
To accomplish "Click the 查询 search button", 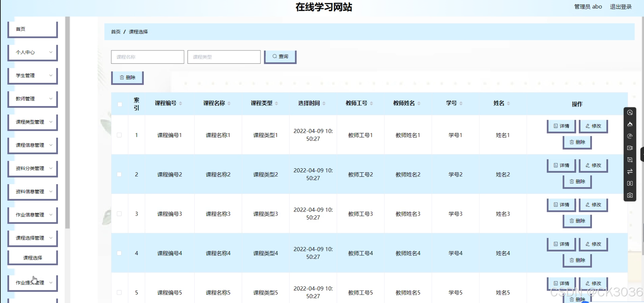I will 280,56.
